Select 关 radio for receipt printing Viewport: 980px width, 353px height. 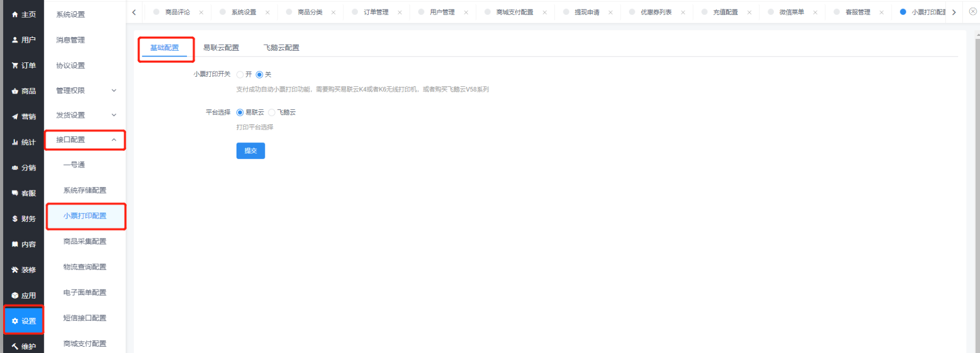(x=259, y=75)
